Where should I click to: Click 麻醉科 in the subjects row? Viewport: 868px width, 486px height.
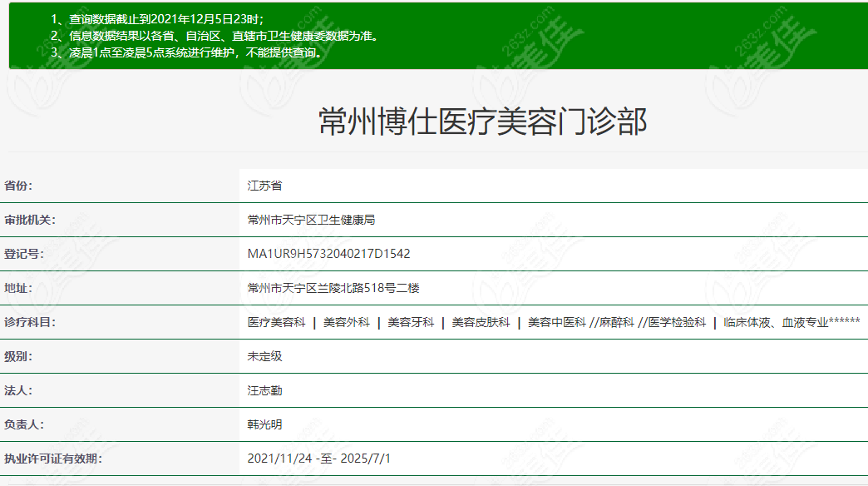coord(617,323)
